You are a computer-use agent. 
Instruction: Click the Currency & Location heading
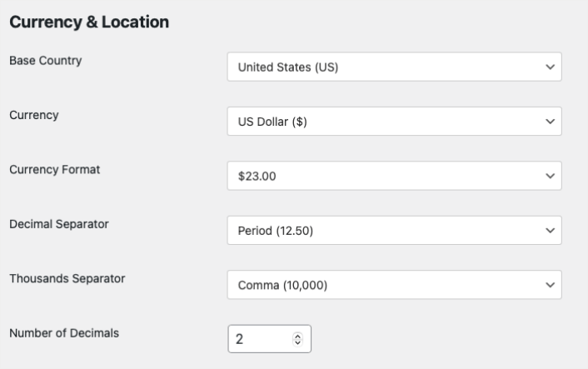coord(89,22)
